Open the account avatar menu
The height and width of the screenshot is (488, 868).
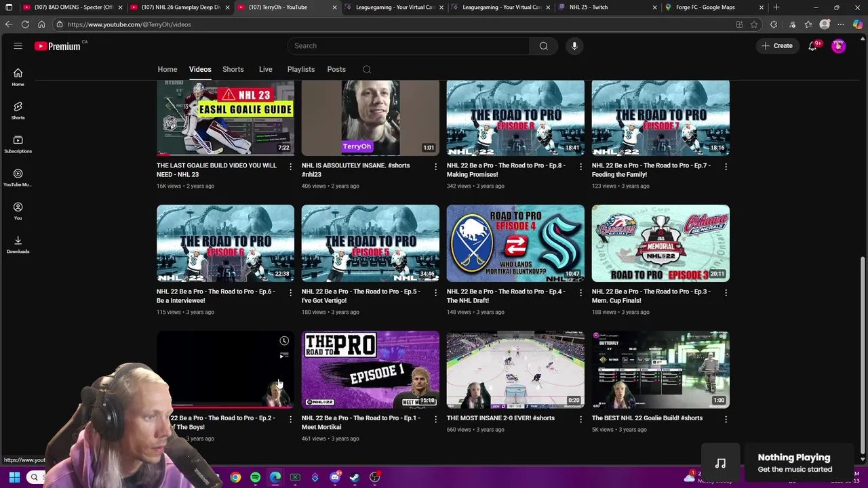point(839,46)
